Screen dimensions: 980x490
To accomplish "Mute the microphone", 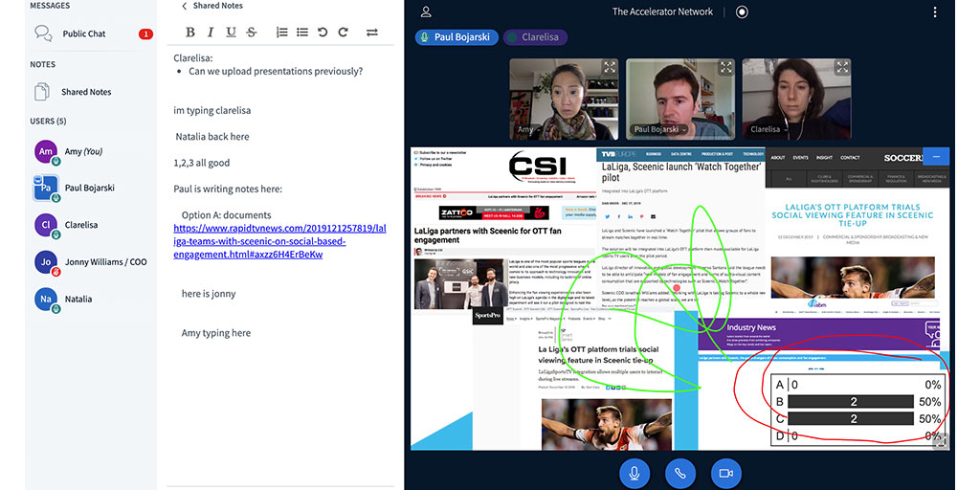I will (x=635, y=474).
